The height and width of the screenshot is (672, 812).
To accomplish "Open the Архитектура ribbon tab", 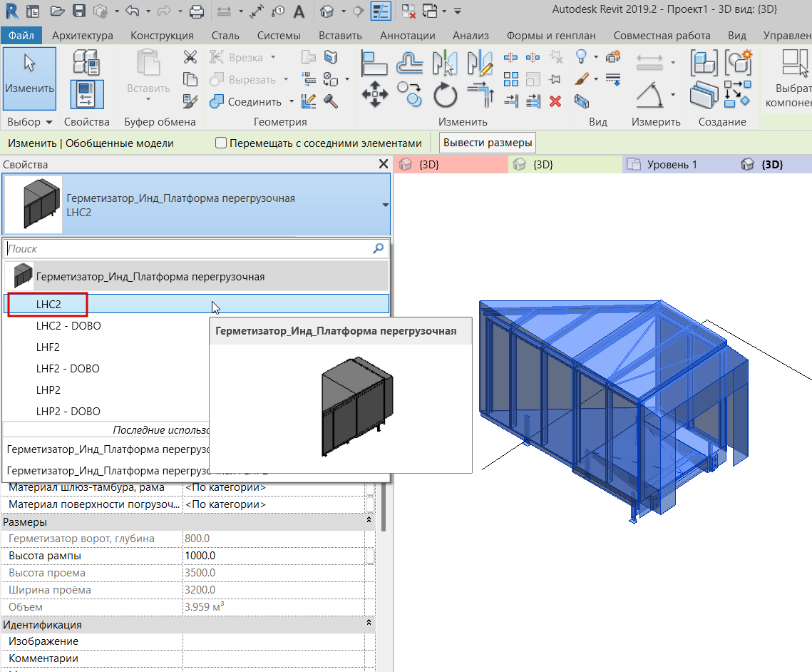I will pyautogui.click(x=82, y=35).
